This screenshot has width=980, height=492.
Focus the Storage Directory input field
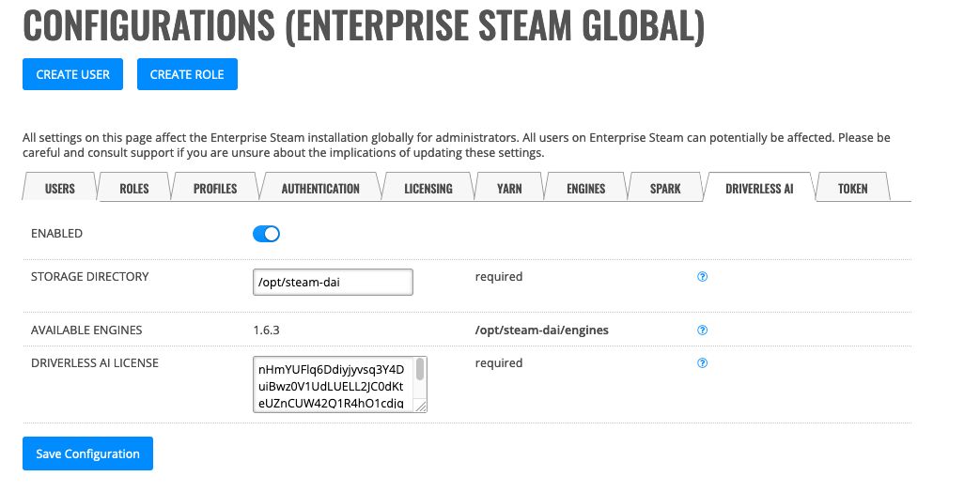333,283
